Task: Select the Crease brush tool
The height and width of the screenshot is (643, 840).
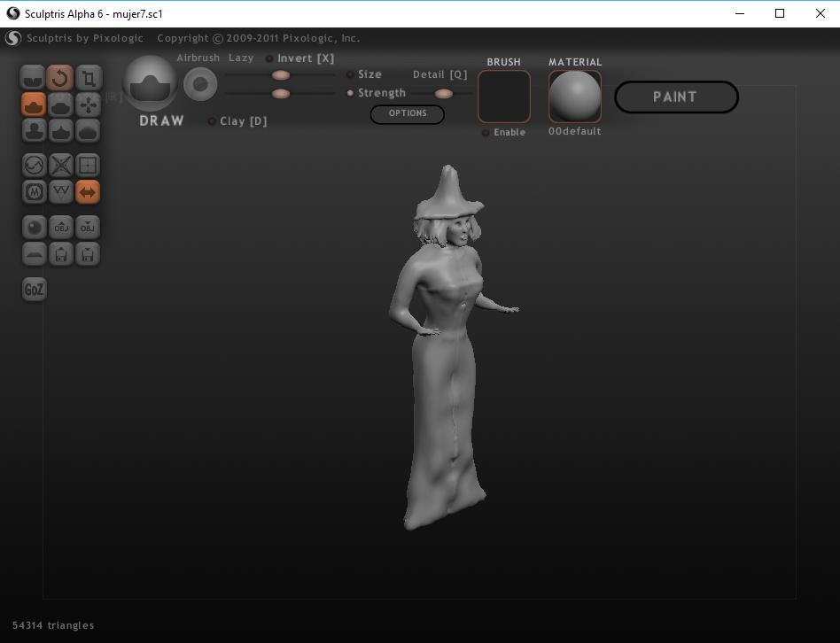Action: [x=33, y=78]
